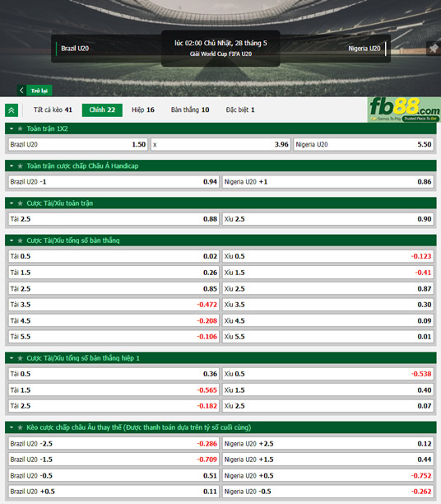This screenshot has height=504, width=441.
Task: Bet Brazil U20 win at 1.50
Action: [x=78, y=144]
